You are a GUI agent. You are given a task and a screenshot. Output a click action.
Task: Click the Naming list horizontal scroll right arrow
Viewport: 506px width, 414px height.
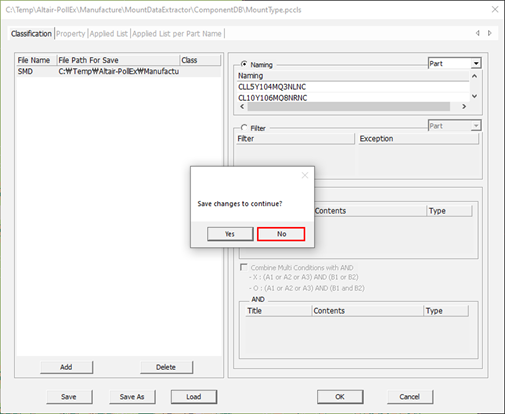[x=464, y=107]
